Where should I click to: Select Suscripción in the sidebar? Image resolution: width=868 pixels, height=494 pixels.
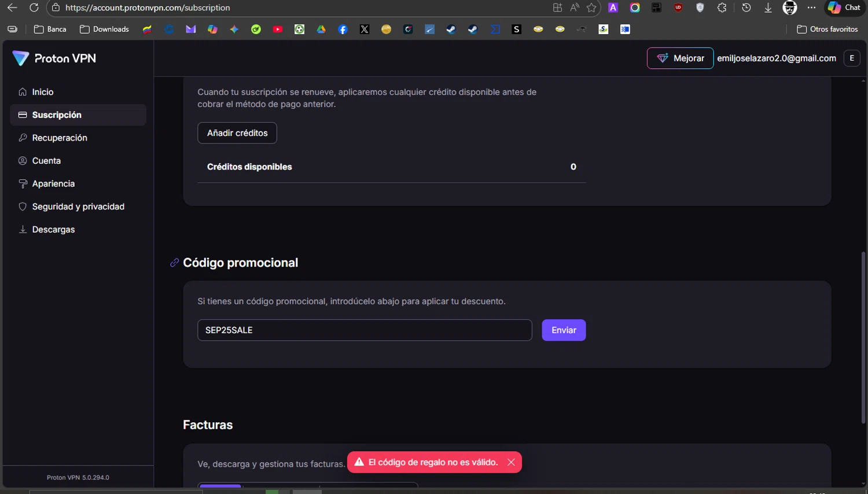(78, 115)
